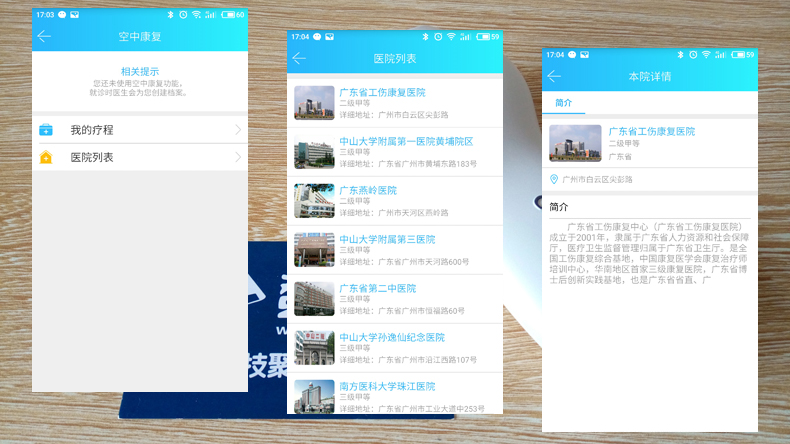Tap thumbnail photo of 中山大学孙逸仙纪念医院

tap(314, 348)
